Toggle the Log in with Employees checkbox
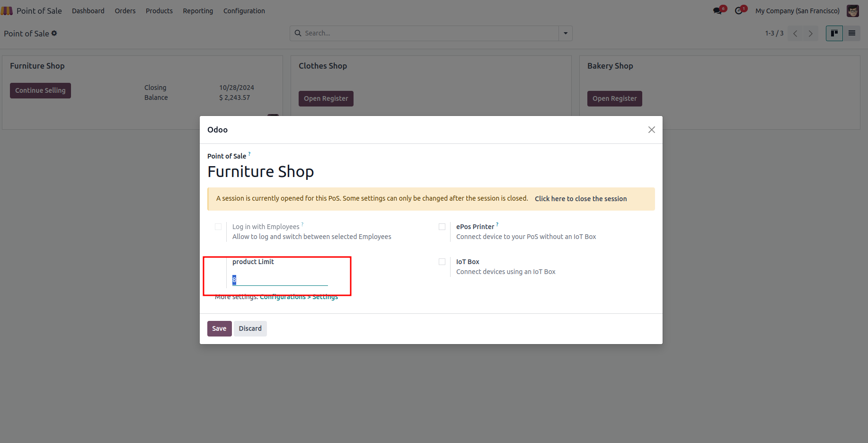Screen dimensions: 868x443 (218, 227)
